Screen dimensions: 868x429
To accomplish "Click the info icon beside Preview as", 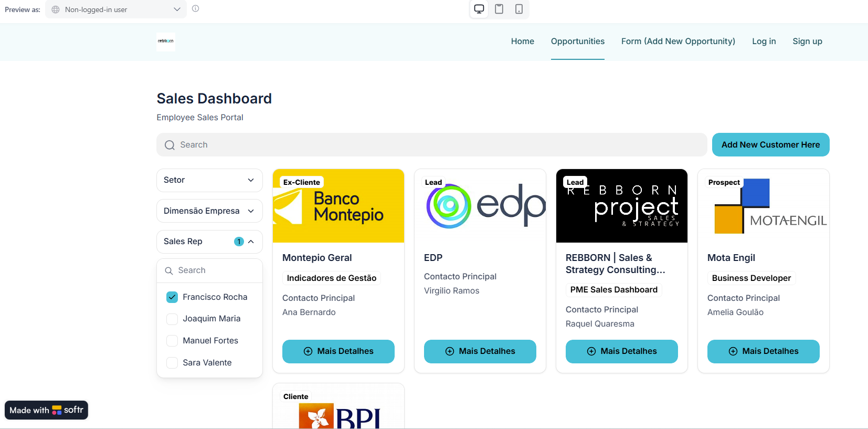I will coord(195,8).
